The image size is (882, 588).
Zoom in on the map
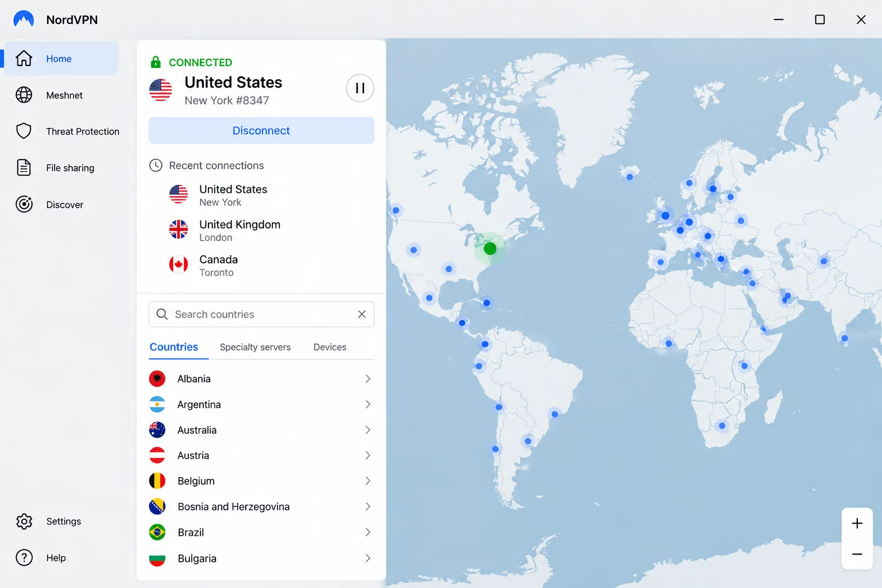coord(857,523)
